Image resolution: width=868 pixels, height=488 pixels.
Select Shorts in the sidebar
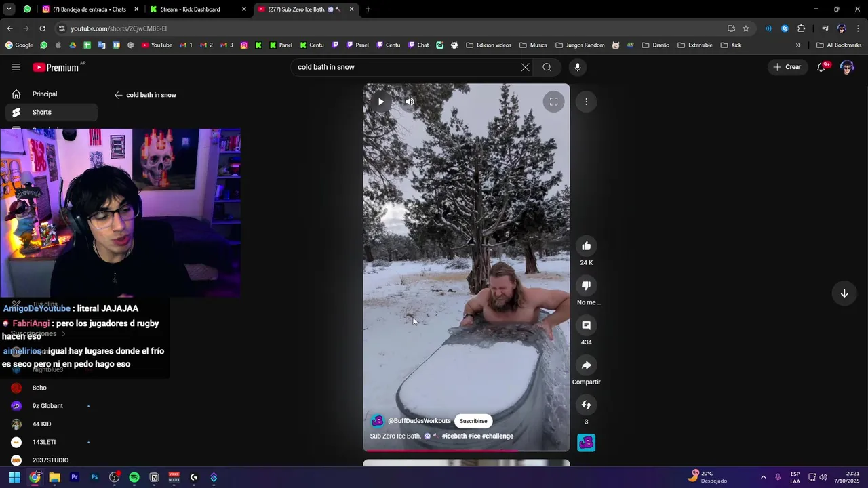(51, 112)
